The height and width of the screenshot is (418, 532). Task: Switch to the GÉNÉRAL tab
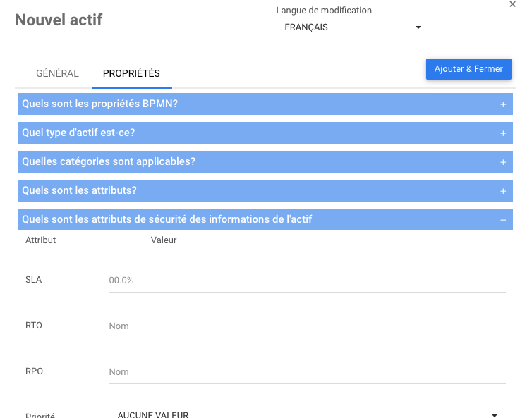(57, 73)
